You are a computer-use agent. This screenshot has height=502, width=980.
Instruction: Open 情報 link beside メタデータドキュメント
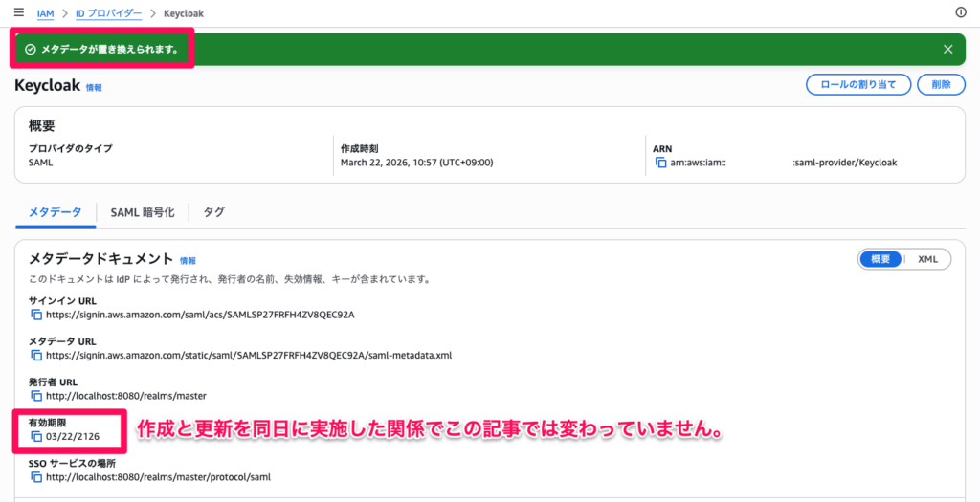tap(188, 260)
